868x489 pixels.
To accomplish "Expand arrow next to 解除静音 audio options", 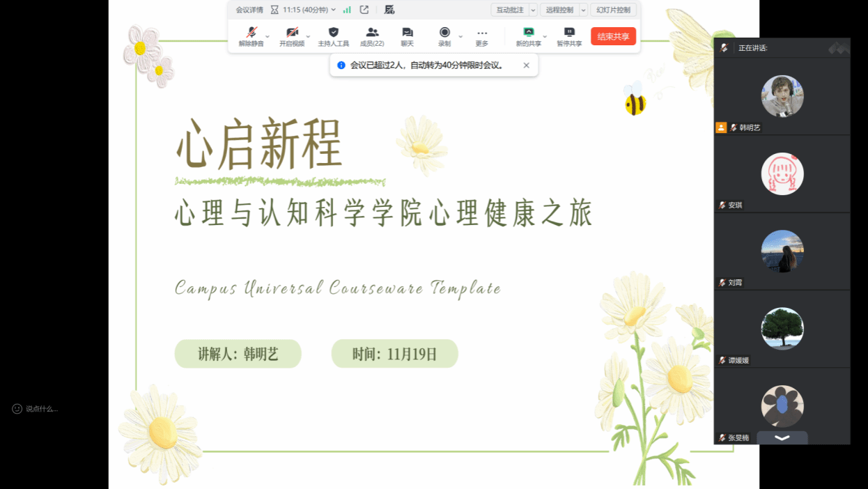I will pyautogui.click(x=268, y=36).
